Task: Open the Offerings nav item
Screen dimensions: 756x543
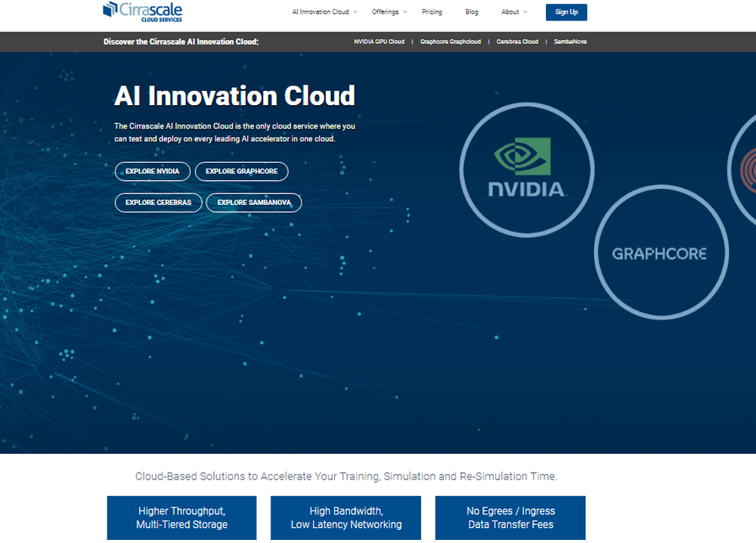Action: pos(385,12)
